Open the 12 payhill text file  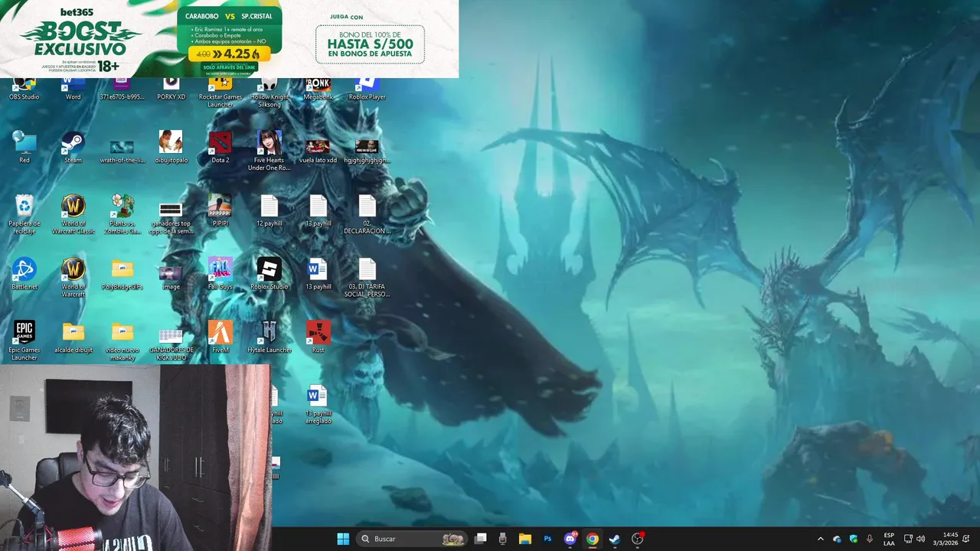click(x=269, y=210)
